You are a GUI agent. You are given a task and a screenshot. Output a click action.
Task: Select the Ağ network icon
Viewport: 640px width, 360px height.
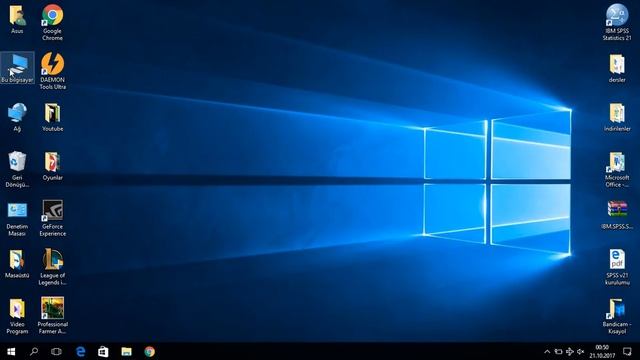pos(17,117)
